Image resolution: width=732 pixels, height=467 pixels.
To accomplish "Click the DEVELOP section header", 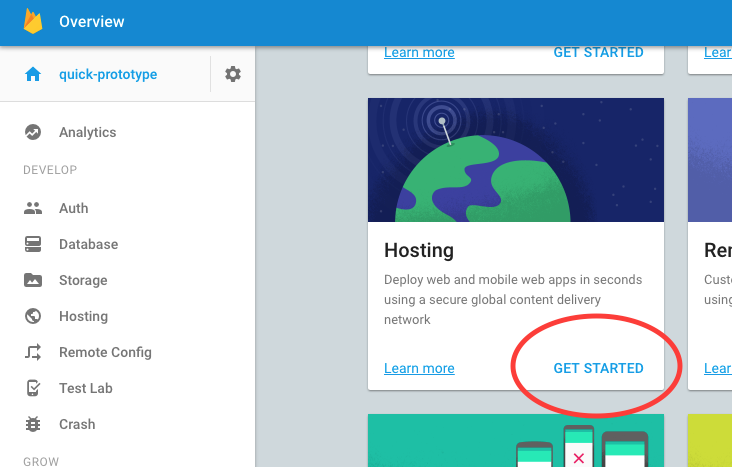I will point(50,170).
